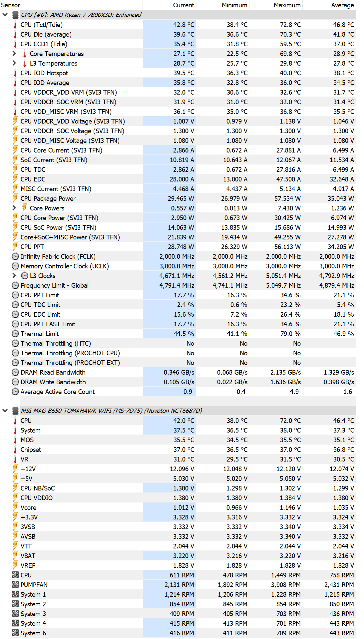Click lightning icon beside CPU VDDCR_VDD Voltage

tap(15, 121)
